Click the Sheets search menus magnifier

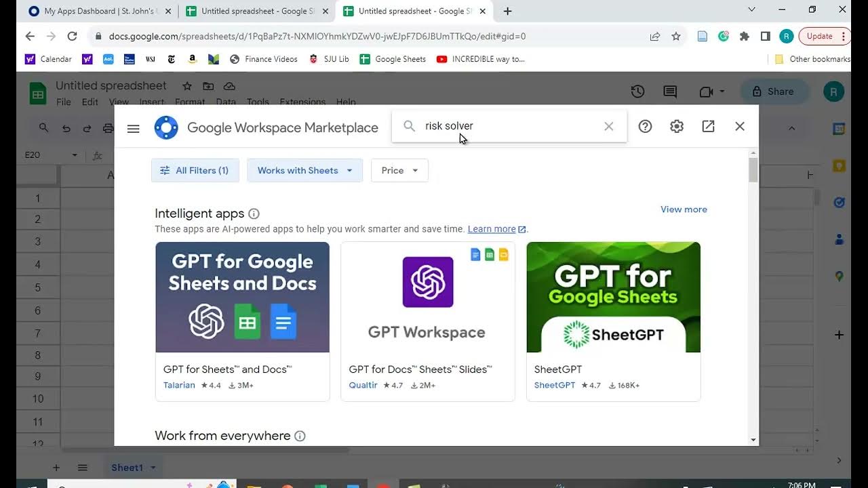click(43, 127)
